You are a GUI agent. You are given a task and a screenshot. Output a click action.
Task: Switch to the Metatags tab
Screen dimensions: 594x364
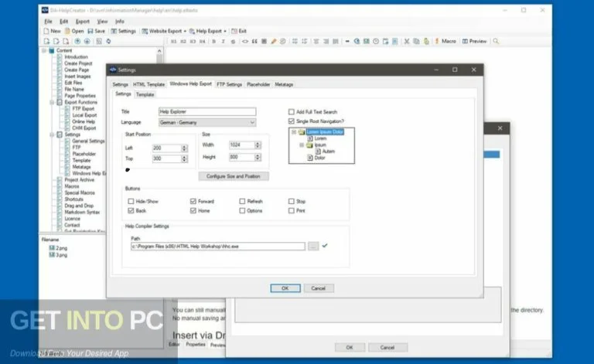[x=284, y=84]
